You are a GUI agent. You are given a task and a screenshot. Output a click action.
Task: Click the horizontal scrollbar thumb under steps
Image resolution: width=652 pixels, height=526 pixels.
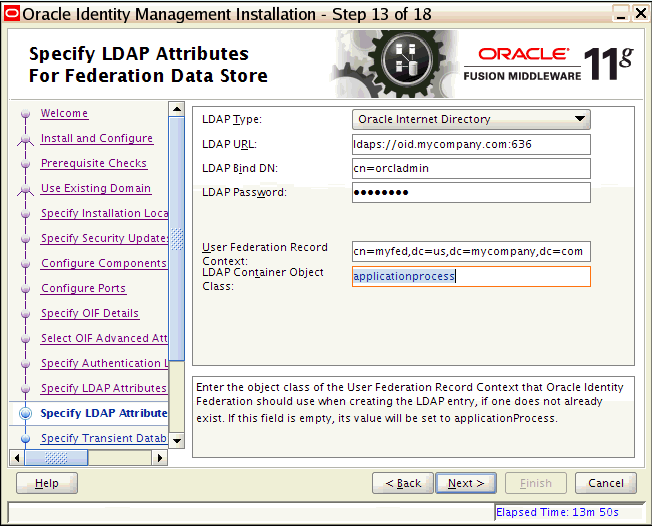[56, 458]
